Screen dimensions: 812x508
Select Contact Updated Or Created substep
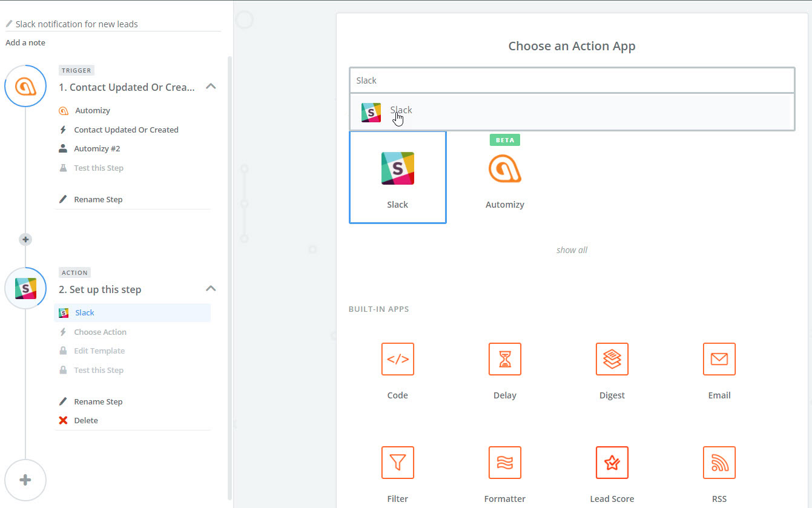[x=126, y=130]
